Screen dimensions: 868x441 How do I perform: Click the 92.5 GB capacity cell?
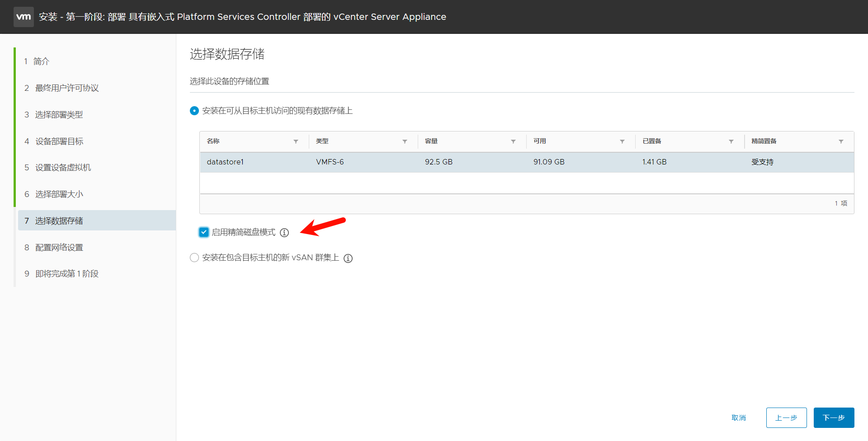tap(439, 162)
